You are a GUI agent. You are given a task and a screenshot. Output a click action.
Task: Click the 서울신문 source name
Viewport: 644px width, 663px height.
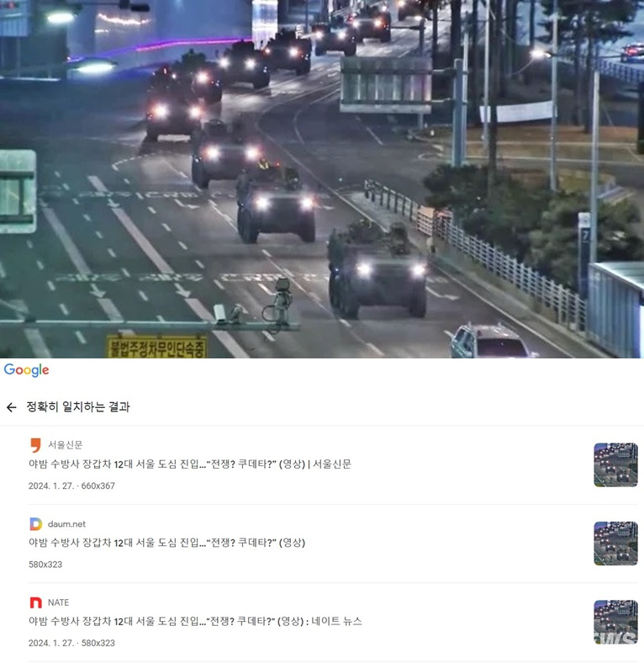click(65, 445)
